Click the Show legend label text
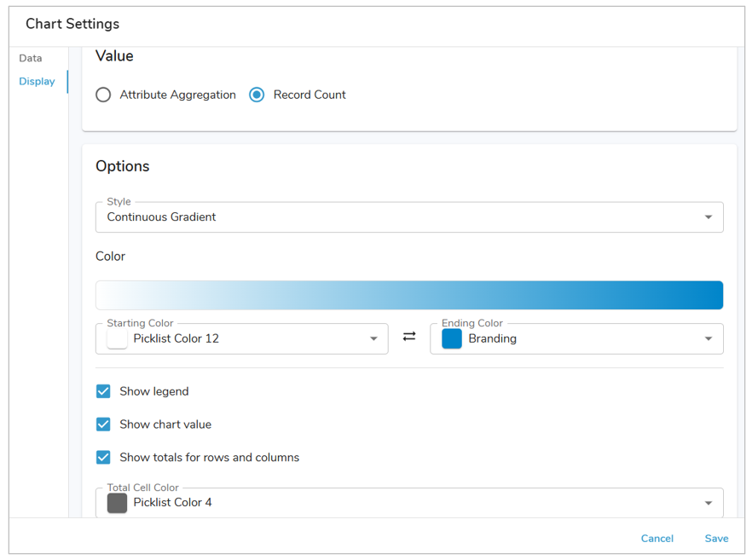The height and width of the screenshot is (560, 752). [x=154, y=391]
